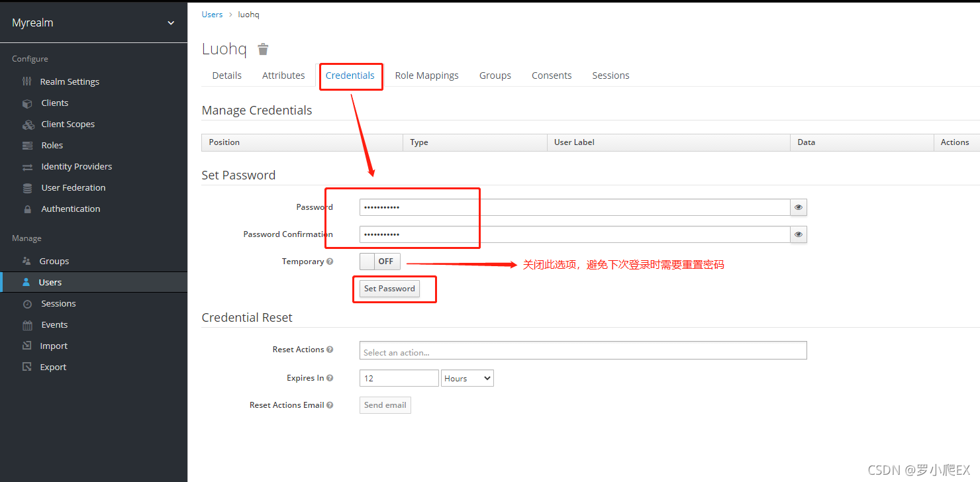Click the luohq breadcrumb text
Viewport: 980px width, 482px height.
(248, 15)
